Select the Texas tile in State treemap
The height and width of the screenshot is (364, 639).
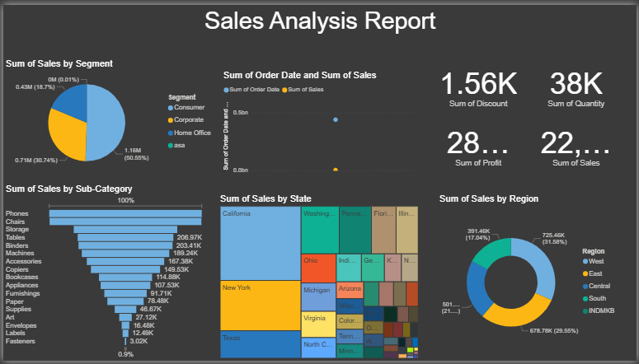[x=260, y=344]
